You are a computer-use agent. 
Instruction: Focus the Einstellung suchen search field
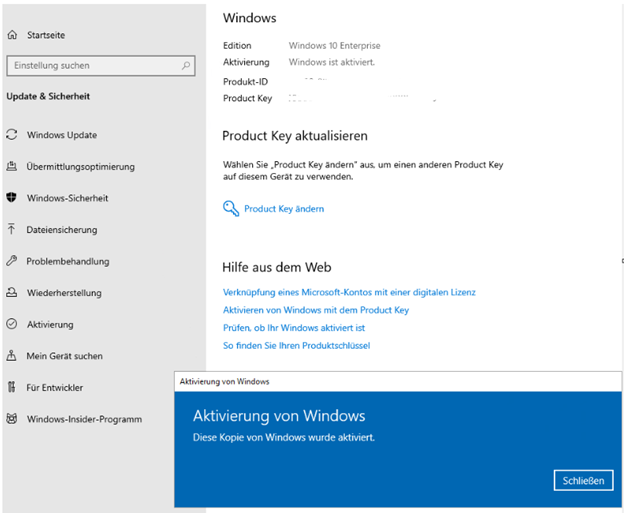click(x=101, y=65)
